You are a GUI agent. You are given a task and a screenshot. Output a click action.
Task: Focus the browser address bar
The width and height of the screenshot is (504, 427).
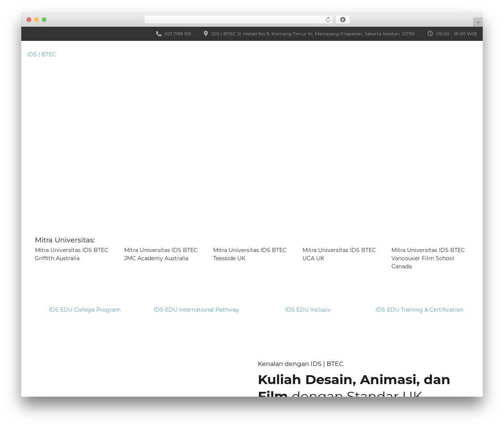[x=238, y=20]
